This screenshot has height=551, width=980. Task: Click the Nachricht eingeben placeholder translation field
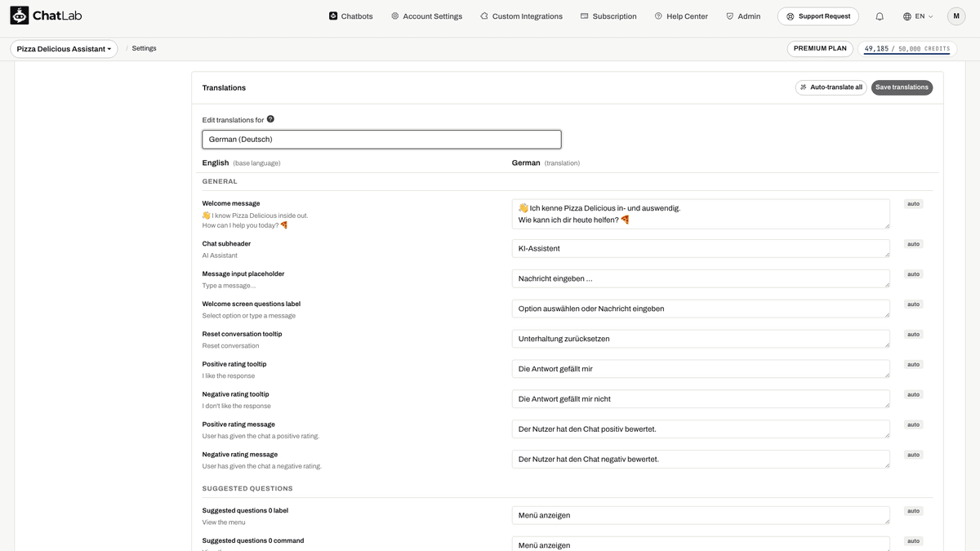click(701, 278)
